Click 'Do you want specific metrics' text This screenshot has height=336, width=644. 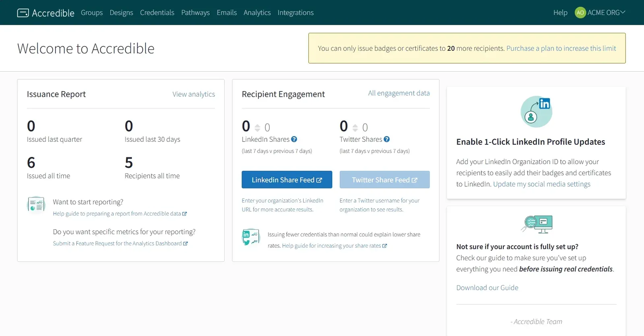(x=124, y=232)
